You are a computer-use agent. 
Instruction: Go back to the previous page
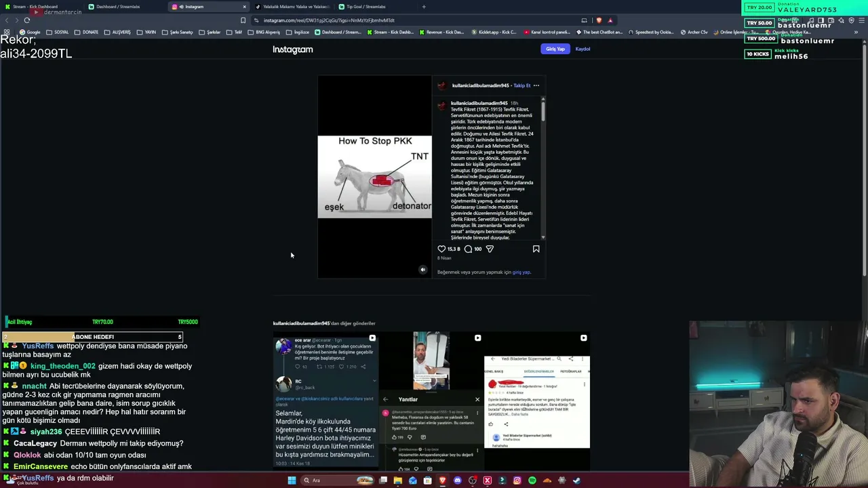click(7, 20)
